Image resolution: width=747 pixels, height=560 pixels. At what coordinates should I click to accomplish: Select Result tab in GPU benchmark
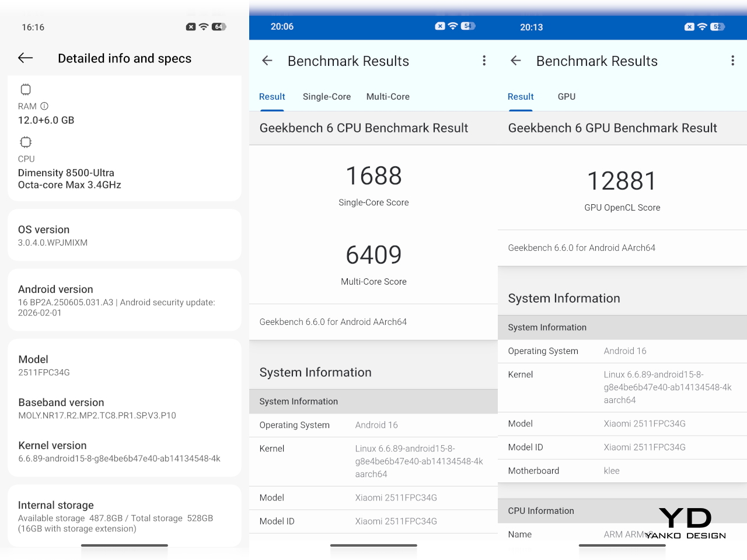click(x=521, y=97)
